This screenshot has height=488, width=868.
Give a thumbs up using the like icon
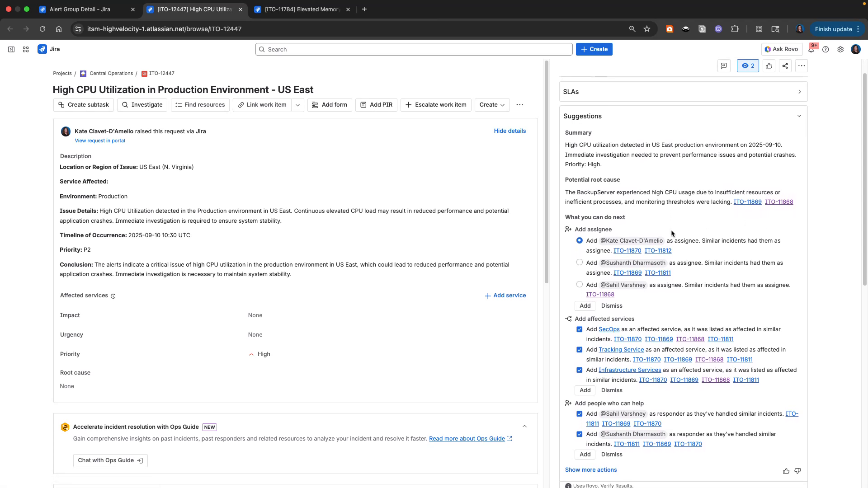769,66
